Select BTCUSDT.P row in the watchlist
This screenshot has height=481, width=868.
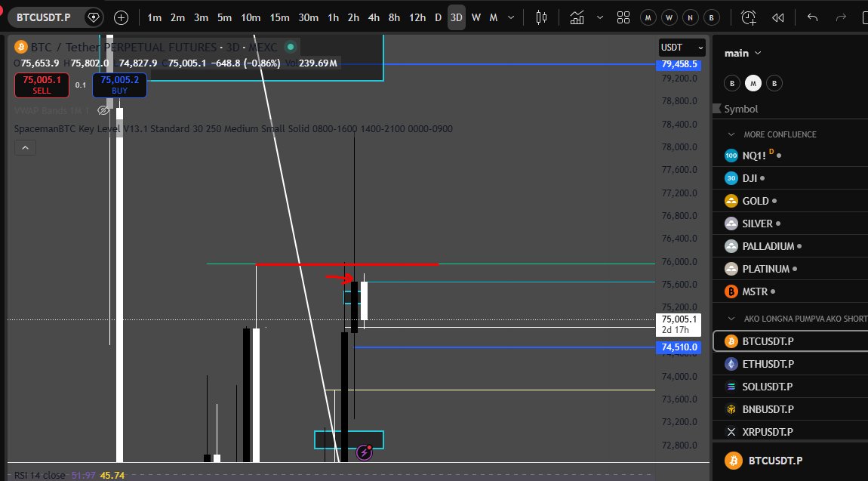(790, 341)
